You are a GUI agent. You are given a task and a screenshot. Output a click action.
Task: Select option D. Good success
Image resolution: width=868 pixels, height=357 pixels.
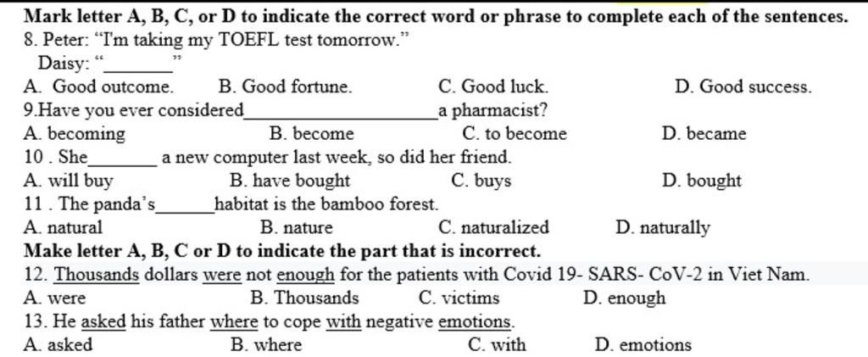coord(743,86)
